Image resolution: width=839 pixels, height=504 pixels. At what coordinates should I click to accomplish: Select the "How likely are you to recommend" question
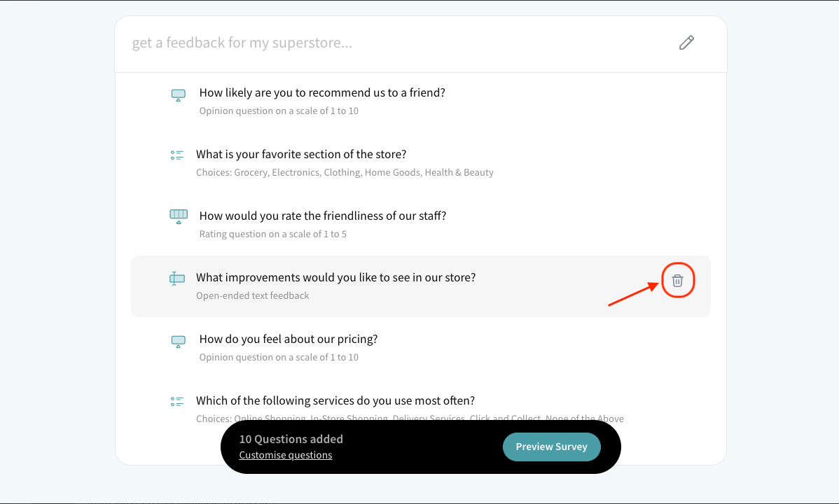coord(322,92)
